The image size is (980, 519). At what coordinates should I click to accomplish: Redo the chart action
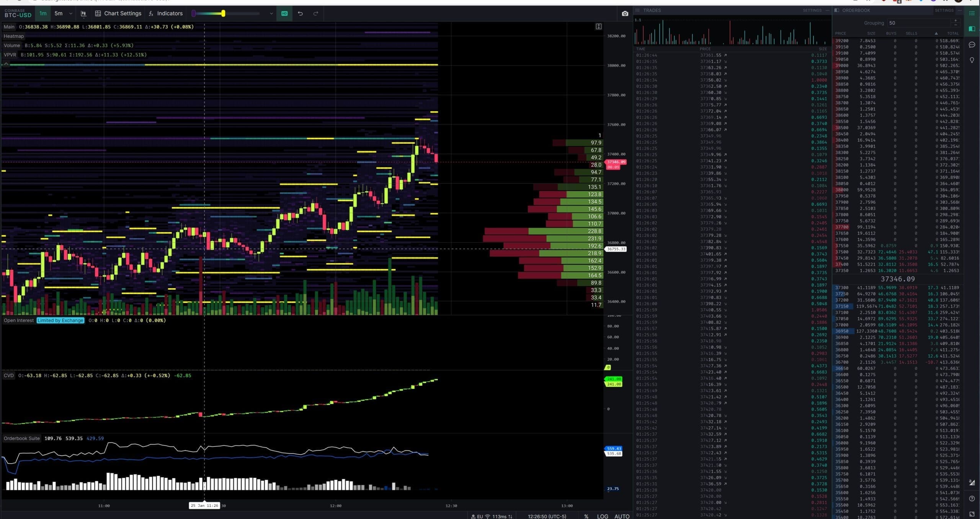click(x=316, y=13)
